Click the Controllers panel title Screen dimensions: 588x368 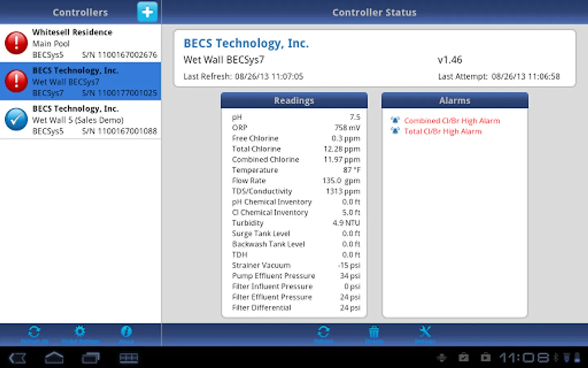click(80, 13)
